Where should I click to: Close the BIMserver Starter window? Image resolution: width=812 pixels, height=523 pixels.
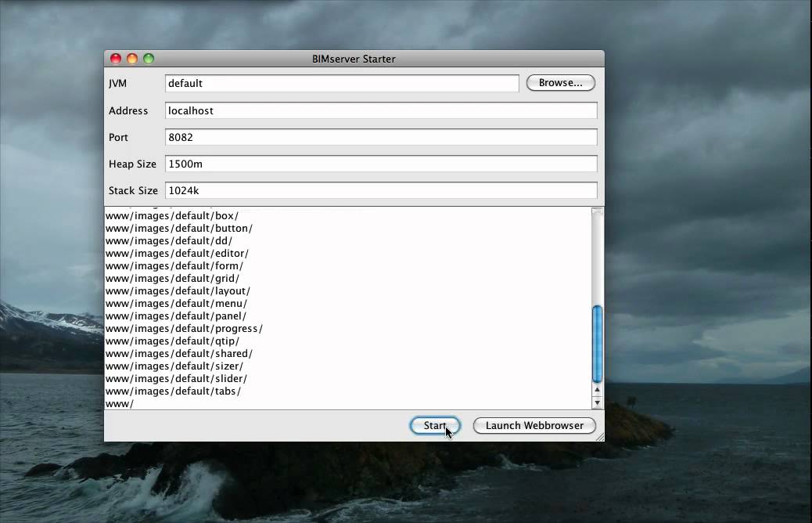click(x=116, y=59)
